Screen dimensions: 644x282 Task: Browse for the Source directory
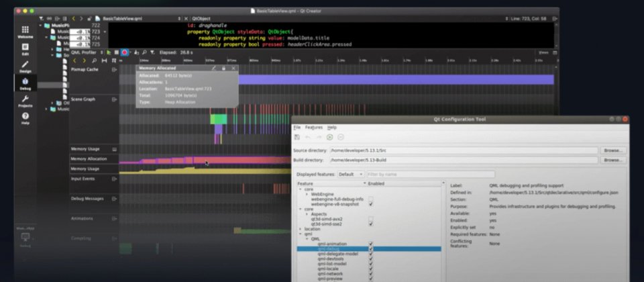coord(613,150)
